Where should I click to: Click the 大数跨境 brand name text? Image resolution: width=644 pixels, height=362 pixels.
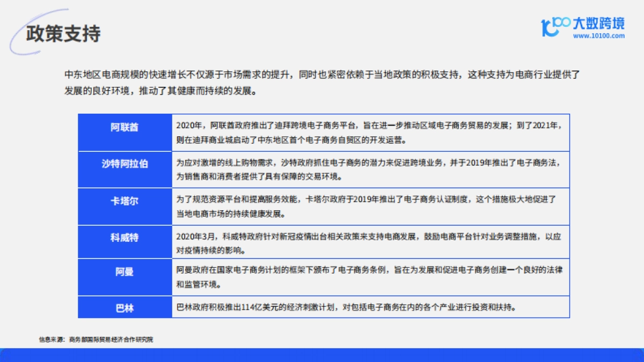tap(599, 24)
